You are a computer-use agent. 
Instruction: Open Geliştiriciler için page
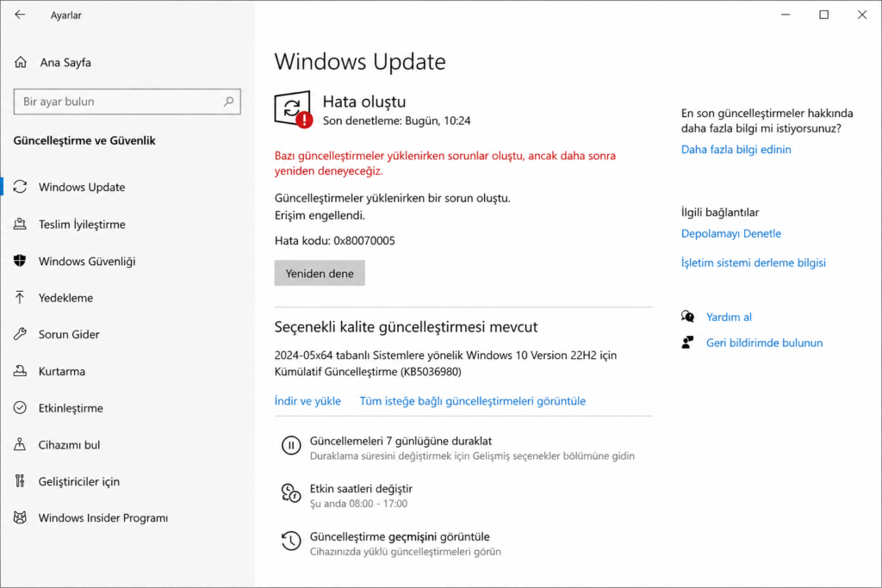tap(78, 481)
